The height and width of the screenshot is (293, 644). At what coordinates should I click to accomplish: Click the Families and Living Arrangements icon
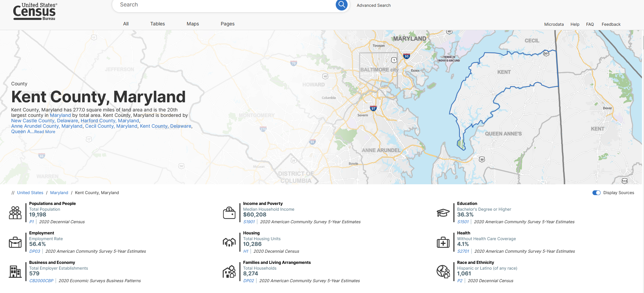click(x=229, y=272)
